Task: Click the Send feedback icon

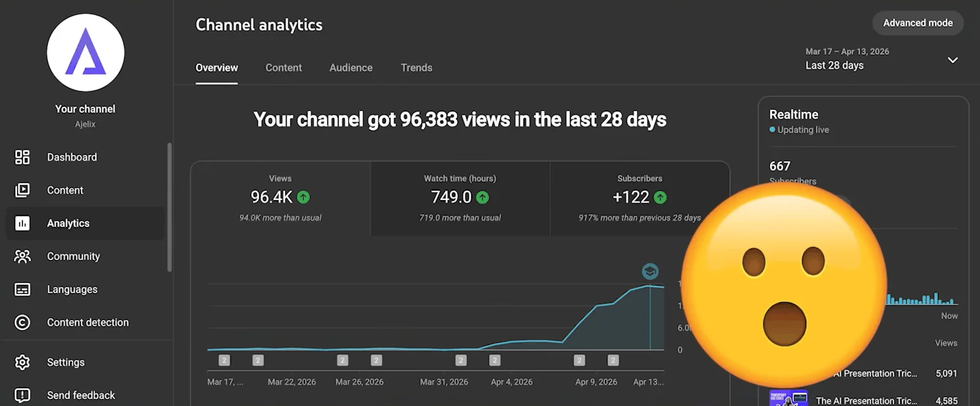Action: (22, 396)
